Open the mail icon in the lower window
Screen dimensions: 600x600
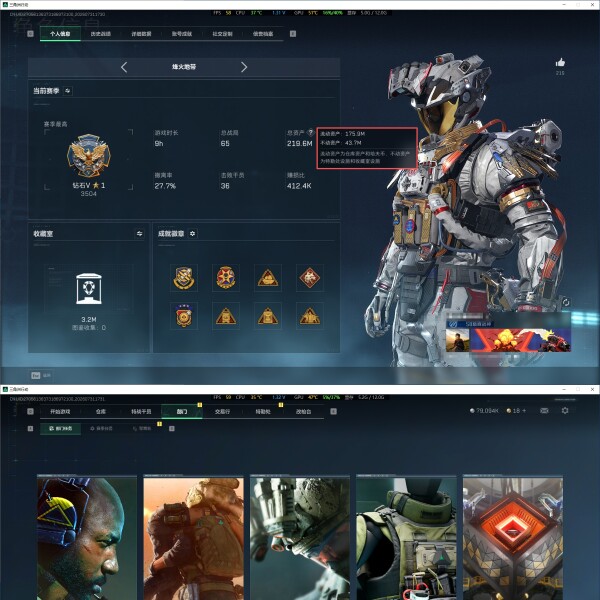pyautogui.click(x=544, y=411)
